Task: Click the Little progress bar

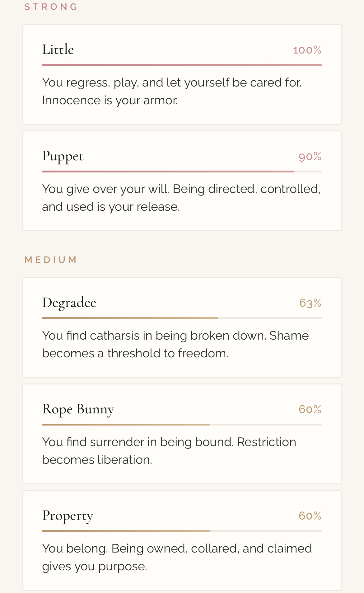Action: tap(182, 65)
